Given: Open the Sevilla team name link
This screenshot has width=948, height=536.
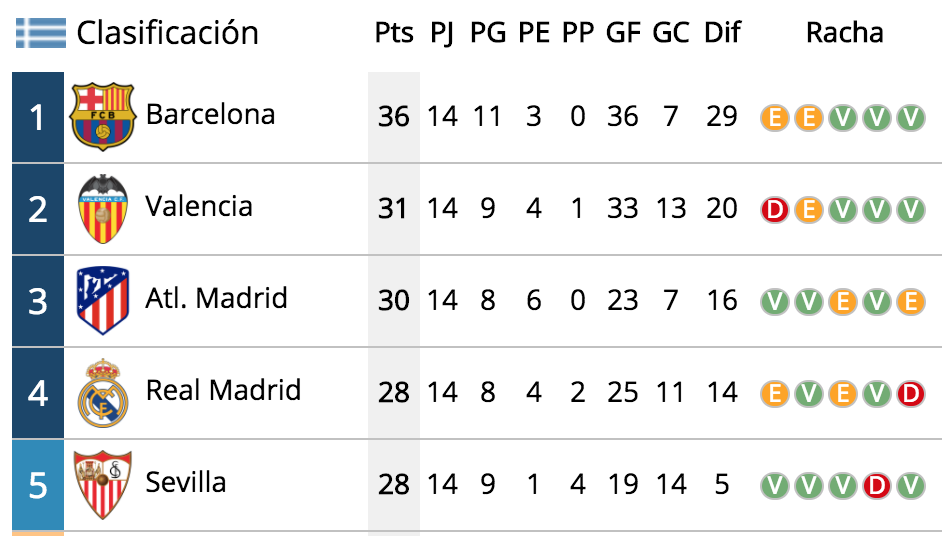Looking at the screenshot, I should pyautogui.click(x=186, y=482).
